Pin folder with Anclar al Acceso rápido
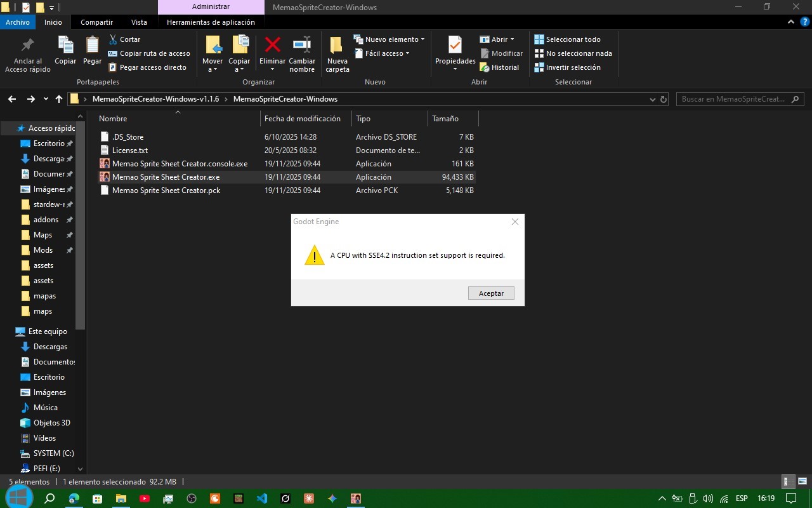The width and height of the screenshot is (812, 508). (x=28, y=55)
